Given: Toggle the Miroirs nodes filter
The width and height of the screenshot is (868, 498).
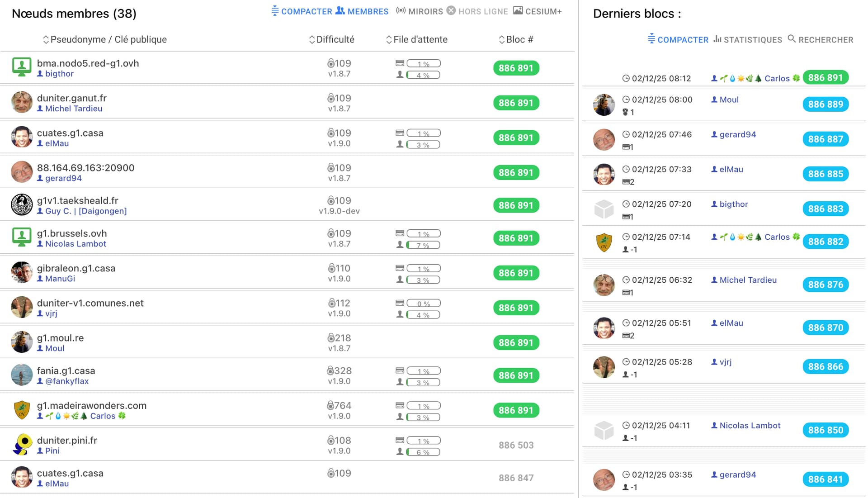Looking at the screenshot, I should [x=425, y=12].
